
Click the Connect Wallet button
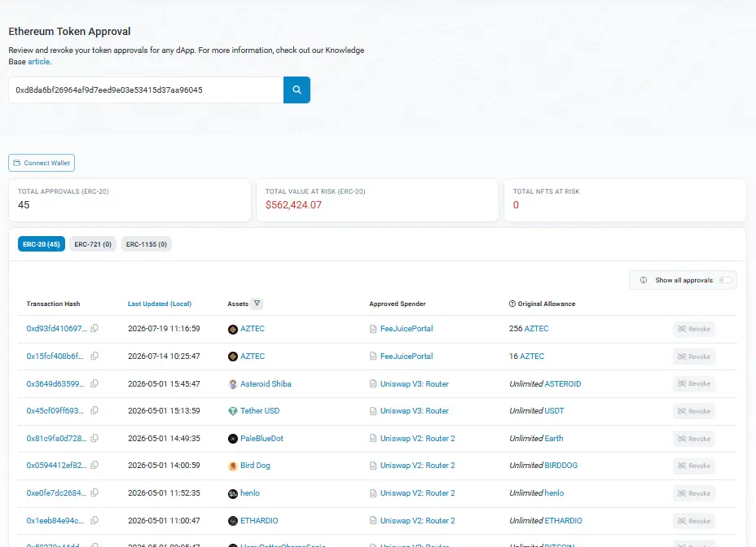(42, 163)
